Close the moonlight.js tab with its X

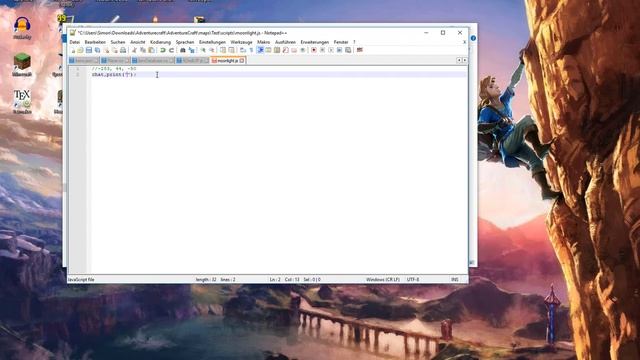(x=242, y=60)
